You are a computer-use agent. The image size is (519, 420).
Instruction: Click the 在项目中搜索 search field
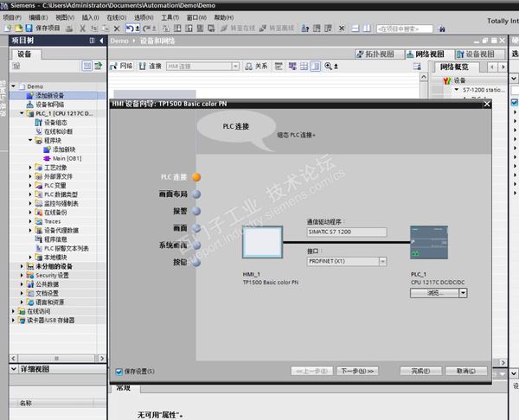[404, 29]
